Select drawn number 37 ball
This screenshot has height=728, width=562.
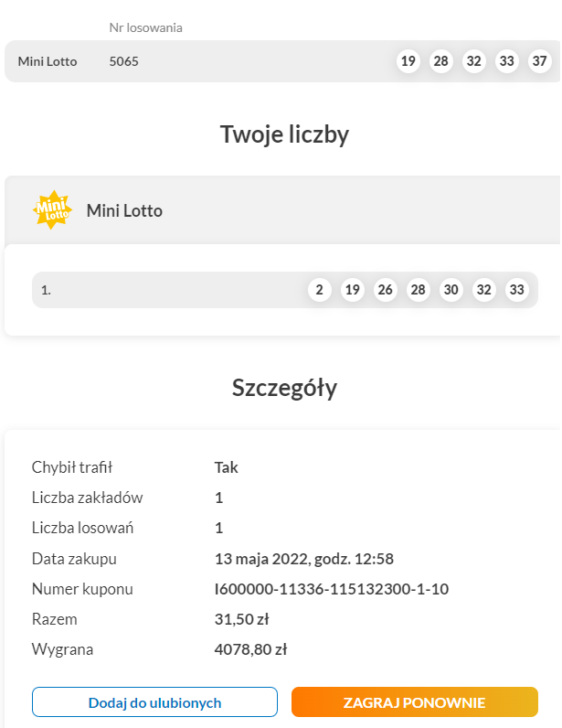point(539,61)
